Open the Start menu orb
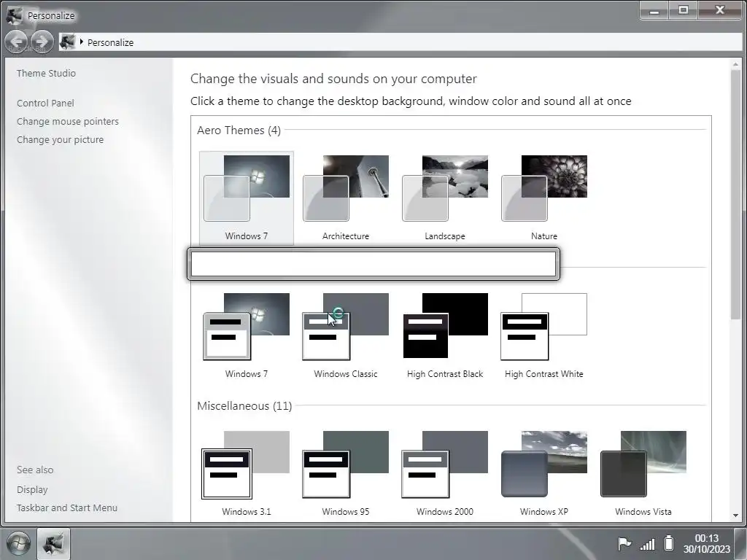This screenshot has height=560, width=747. coord(18,543)
